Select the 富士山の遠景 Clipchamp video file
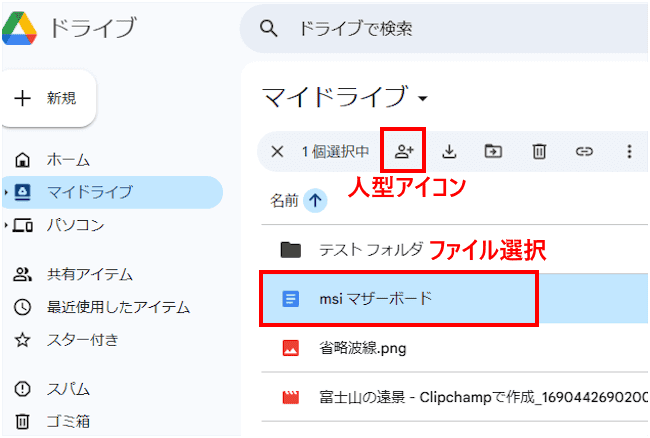 pos(454,397)
